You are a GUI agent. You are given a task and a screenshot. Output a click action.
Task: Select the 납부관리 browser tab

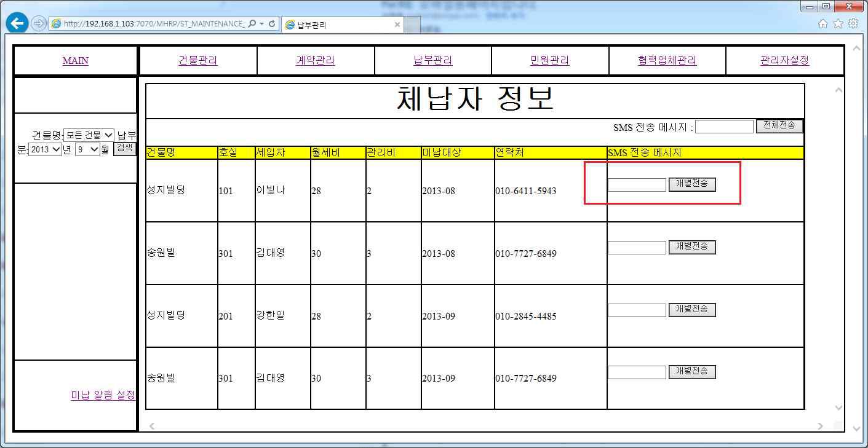coord(343,25)
